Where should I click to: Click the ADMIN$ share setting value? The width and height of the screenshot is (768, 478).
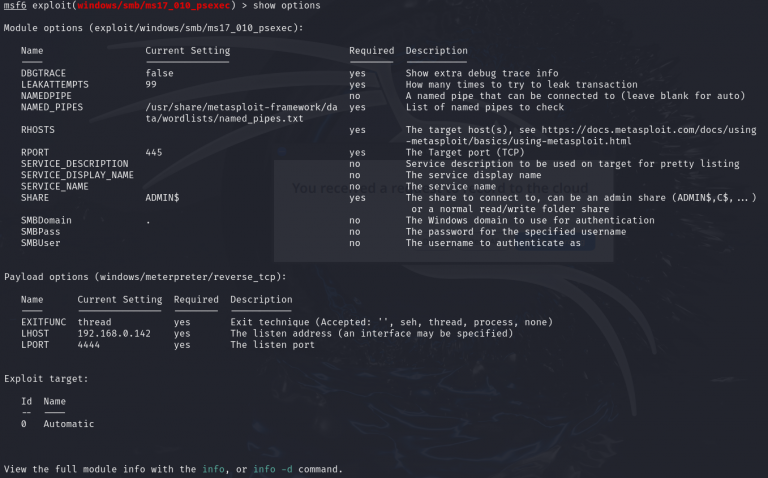coord(162,198)
